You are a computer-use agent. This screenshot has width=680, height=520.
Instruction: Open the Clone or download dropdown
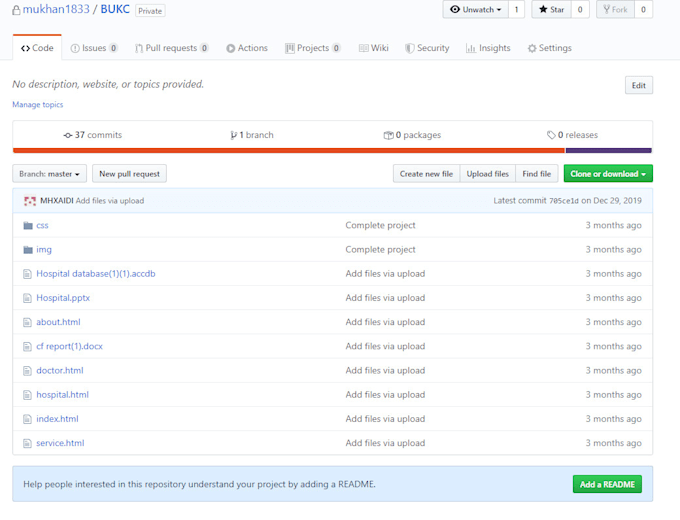tap(608, 174)
